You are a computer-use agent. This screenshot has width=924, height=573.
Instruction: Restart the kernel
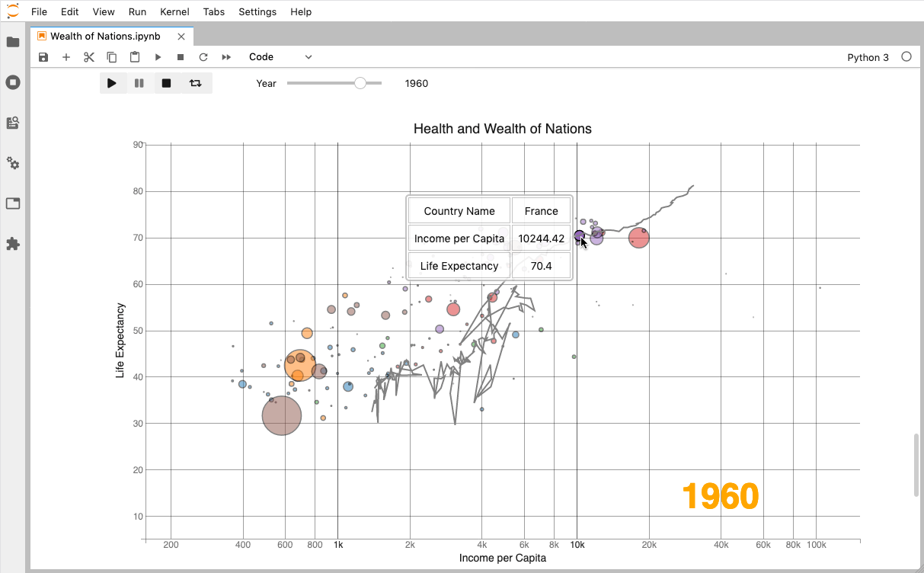(x=203, y=56)
